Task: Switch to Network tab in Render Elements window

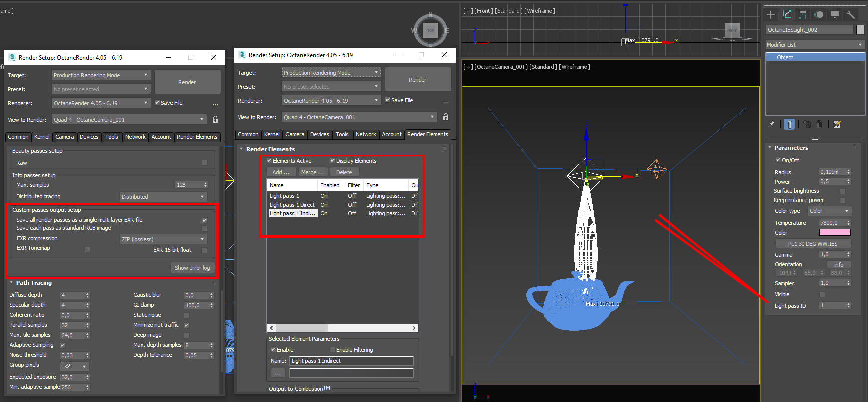Action: [x=366, y=134]
